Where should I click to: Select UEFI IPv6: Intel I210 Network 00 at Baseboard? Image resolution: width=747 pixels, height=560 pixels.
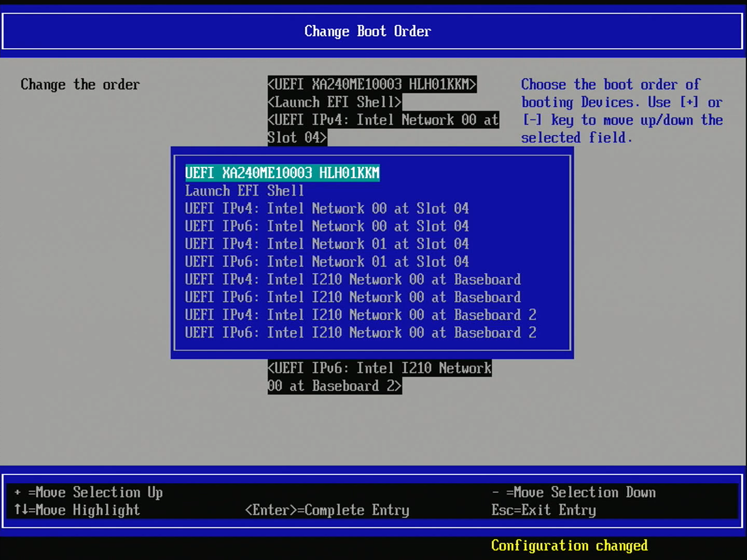353,297
